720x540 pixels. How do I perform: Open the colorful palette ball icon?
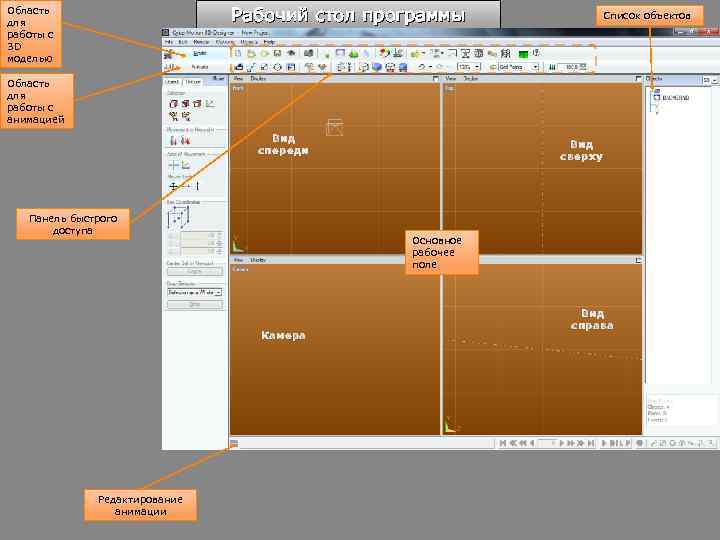[384, 53]
